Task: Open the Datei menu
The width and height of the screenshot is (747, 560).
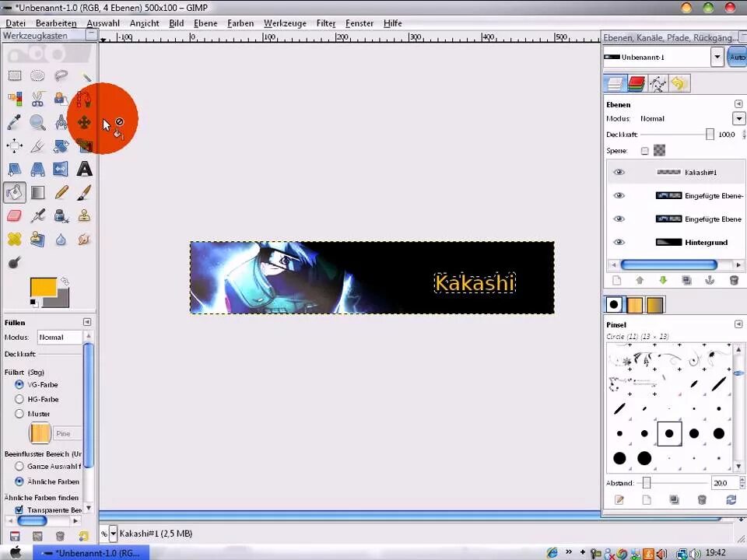Action: tap(16, 23)
